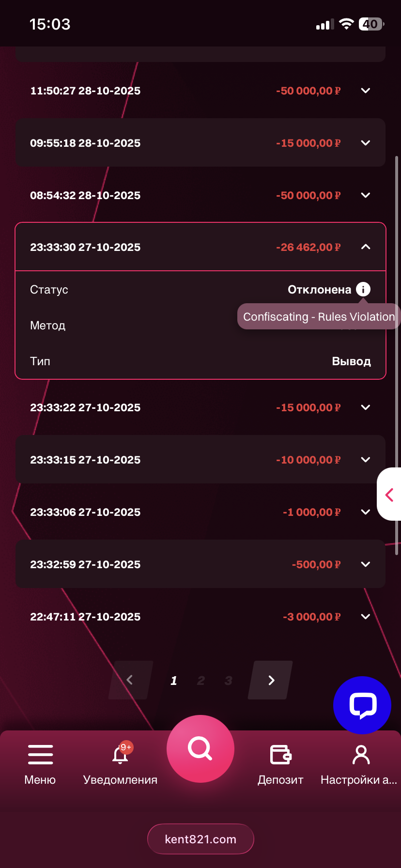Expand the 11:50:27 28-10-2025 transaction

point(366,91)
